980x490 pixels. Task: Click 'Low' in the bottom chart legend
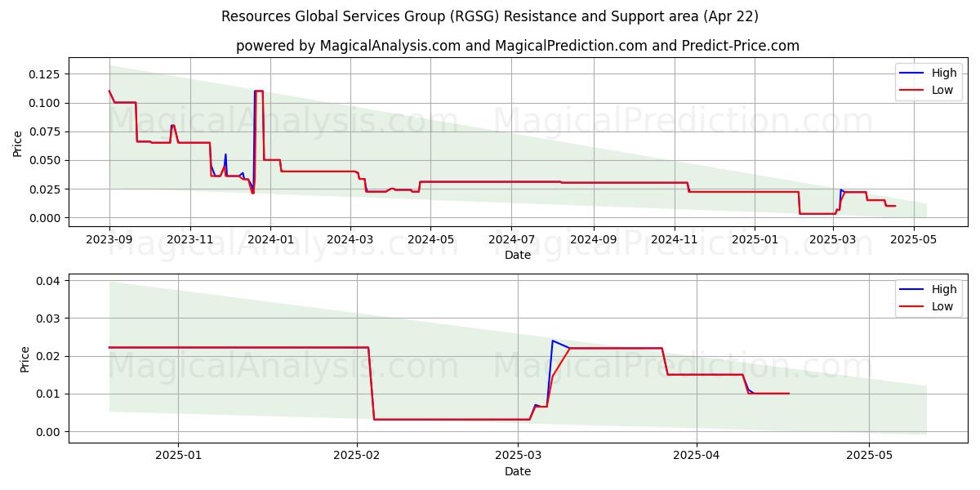[942, 306]
